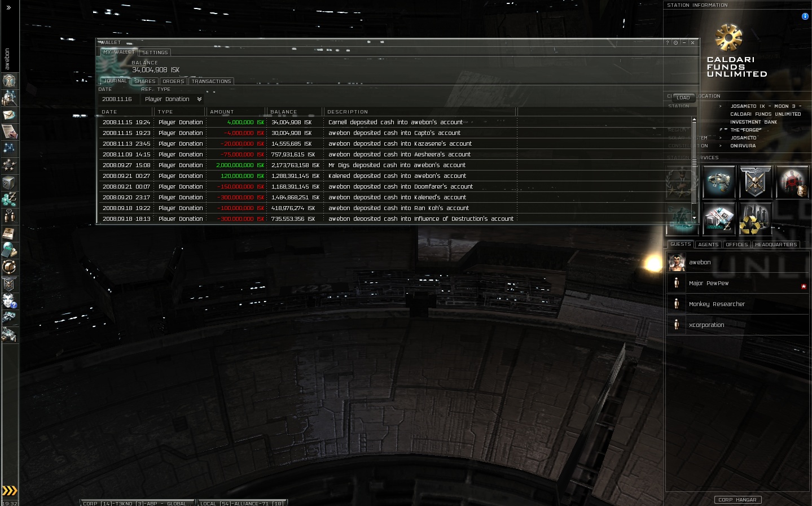Image resolution: width=812 pixels, height=506 pixels.
Task: Click The Forge region link
Action: pos(745,130)
